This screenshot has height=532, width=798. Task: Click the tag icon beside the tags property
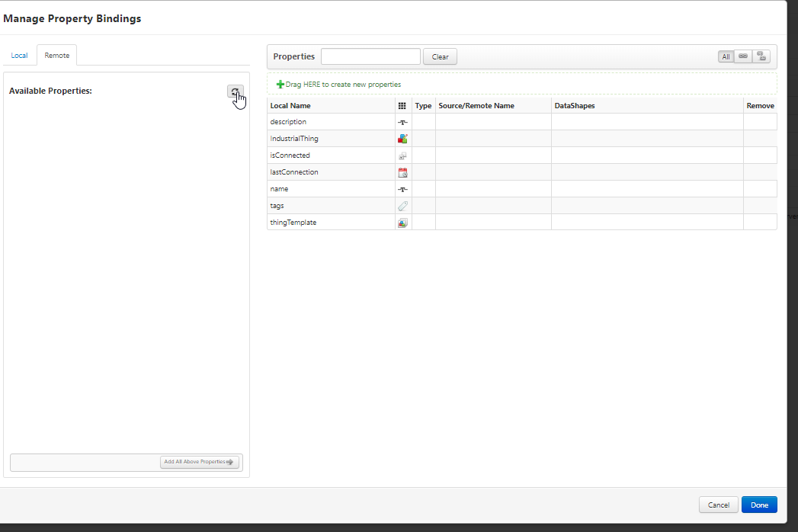403,205
